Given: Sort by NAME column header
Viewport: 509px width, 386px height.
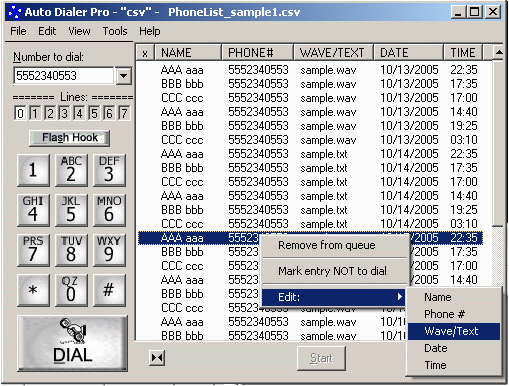Looking at the screenshot, I should [x=188, y=53].
